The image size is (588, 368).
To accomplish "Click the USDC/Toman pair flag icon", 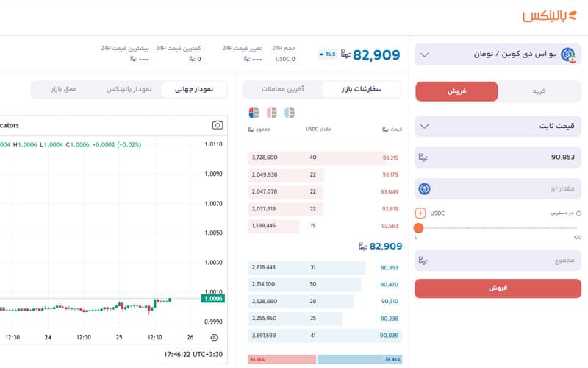I will pos(567,54).
